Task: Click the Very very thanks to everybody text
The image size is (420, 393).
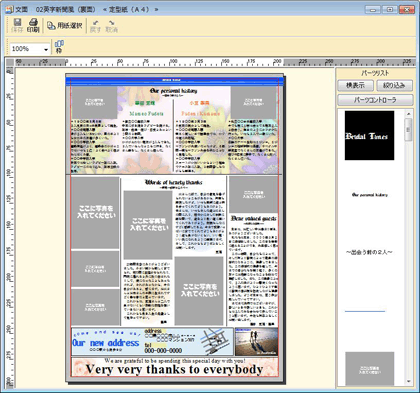Action: [x=174, y=369]
